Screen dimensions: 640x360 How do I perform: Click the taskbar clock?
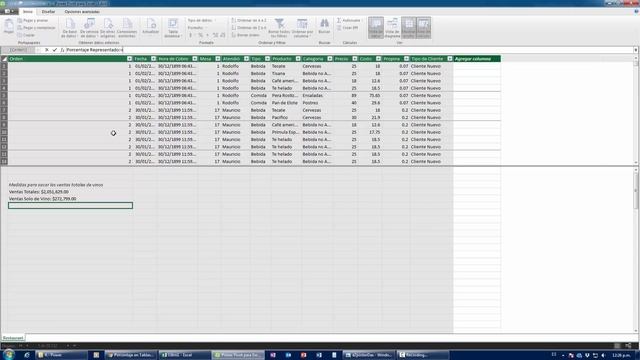(x=621, y=356)
